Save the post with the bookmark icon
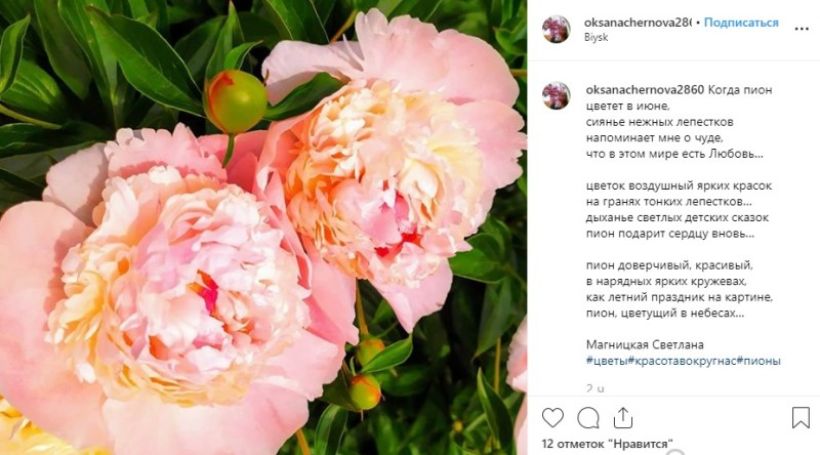This screenshot has height=455, width=820. [801, 418]
